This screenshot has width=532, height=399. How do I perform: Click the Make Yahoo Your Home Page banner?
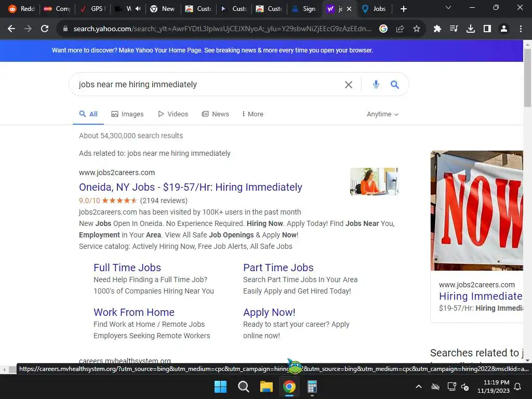212,50
